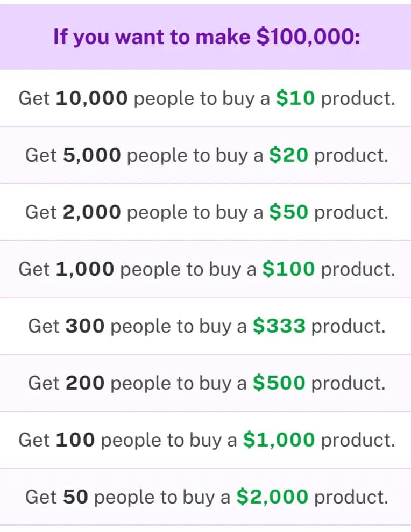
Task: Tap the green $2,000 price
Action: [272, 497]
